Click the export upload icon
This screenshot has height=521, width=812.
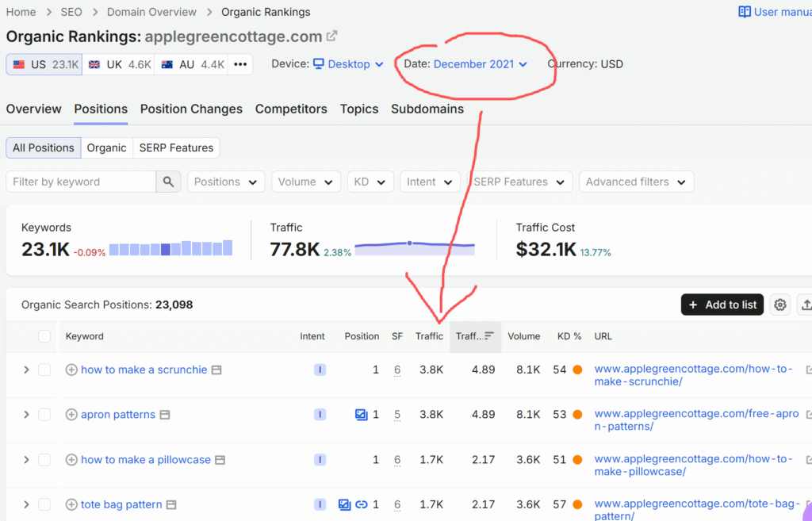(806, 305)
